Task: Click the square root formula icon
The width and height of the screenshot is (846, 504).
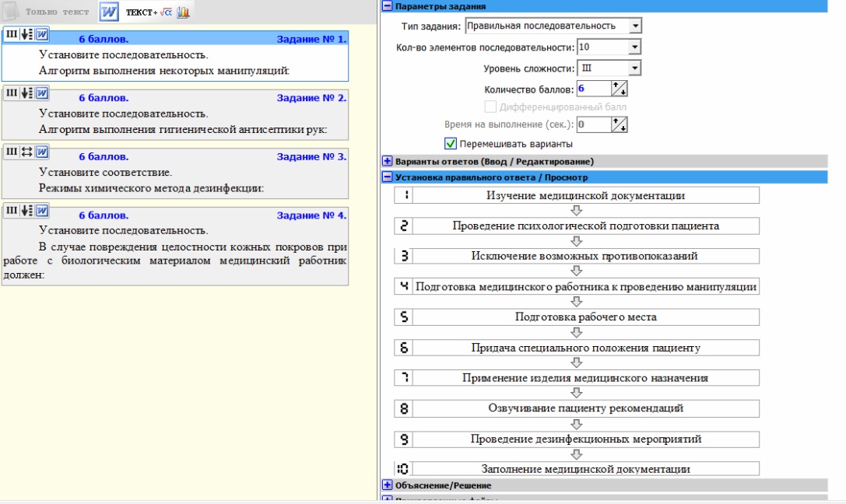Action: pos(167,12)
